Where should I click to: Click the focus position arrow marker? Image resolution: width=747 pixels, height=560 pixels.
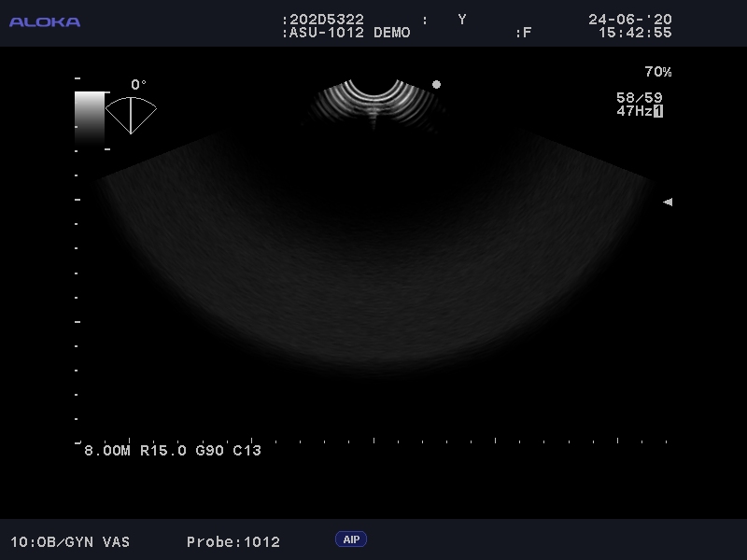click(x=667, y=202)
